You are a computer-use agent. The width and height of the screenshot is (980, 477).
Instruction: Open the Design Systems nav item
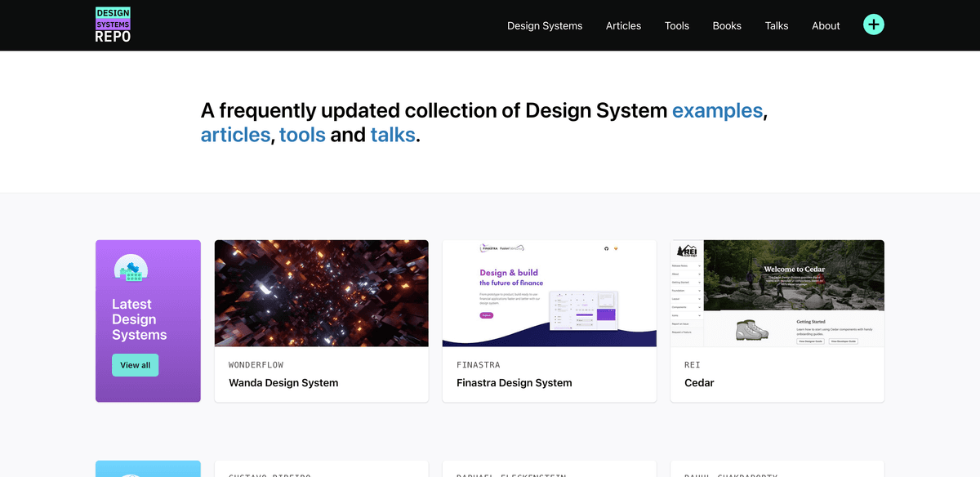point(545,25)
